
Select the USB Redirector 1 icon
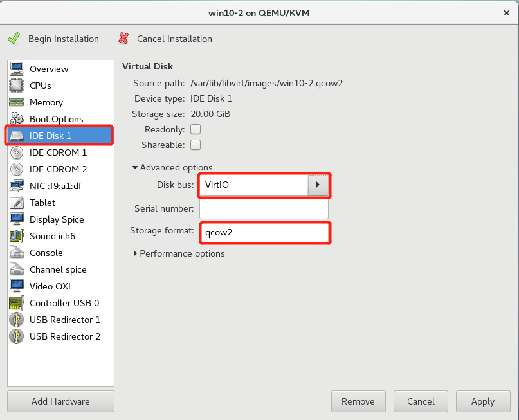point(17,320)
